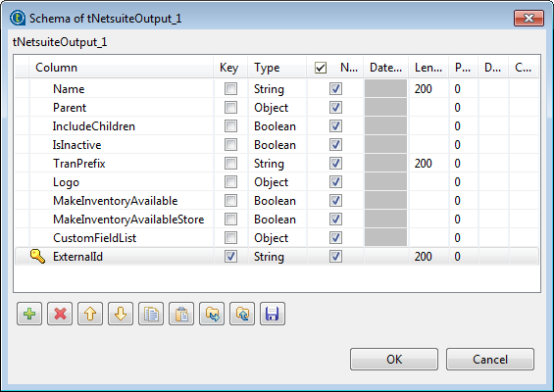The width and height of the screenshot is (554, 392).
Task: Click the Type column header
Action: click(x=277, y=68)
